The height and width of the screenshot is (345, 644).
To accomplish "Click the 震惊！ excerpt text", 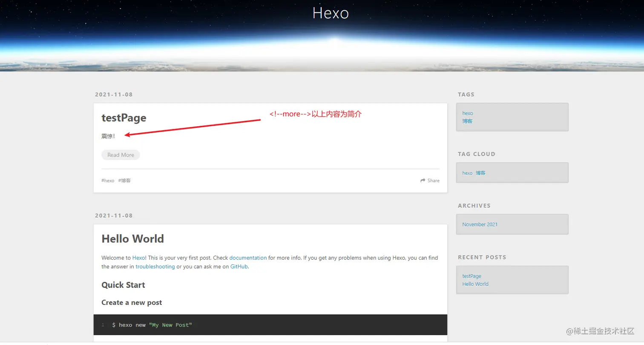I will point(108,136).
